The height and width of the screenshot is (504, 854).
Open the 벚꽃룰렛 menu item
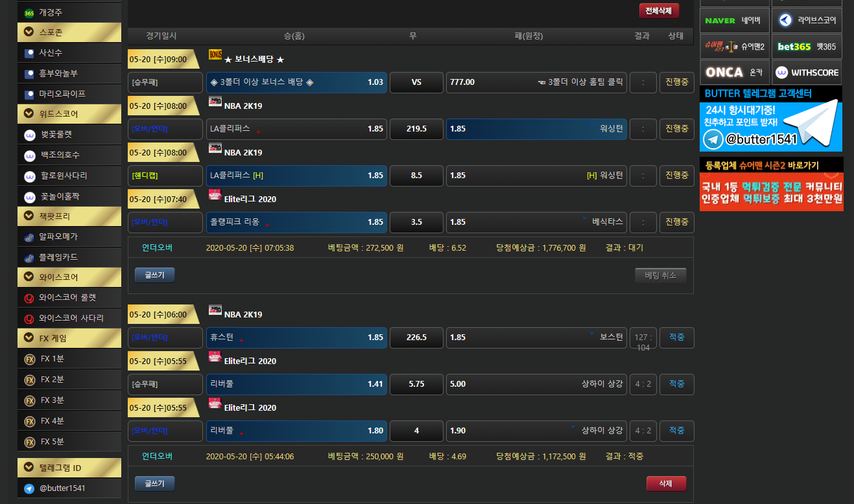(x=56, y=135)
